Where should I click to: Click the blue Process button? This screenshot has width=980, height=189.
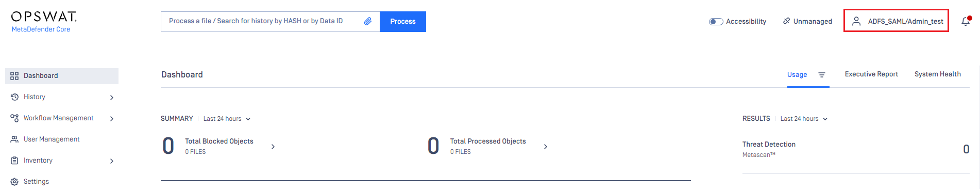(403, 22)
